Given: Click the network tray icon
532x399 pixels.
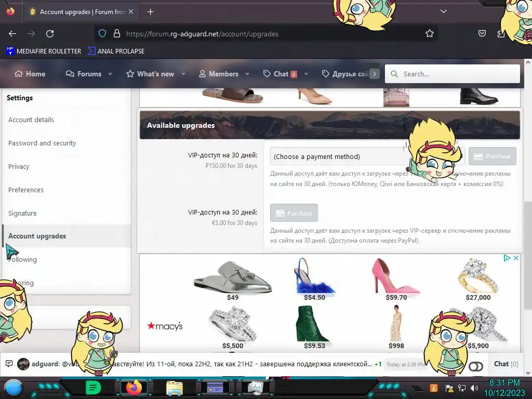Looking at the screenshot, I should tap(462, 388).
